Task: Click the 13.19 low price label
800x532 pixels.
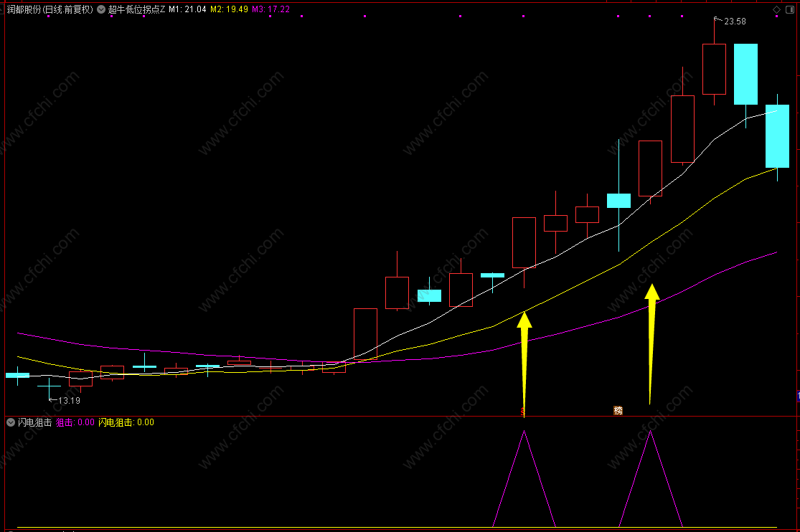Action: click(69, 401)
